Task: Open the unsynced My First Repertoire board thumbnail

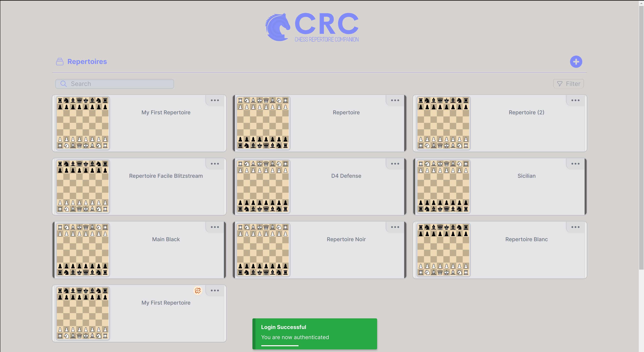Action: point(83,313)
